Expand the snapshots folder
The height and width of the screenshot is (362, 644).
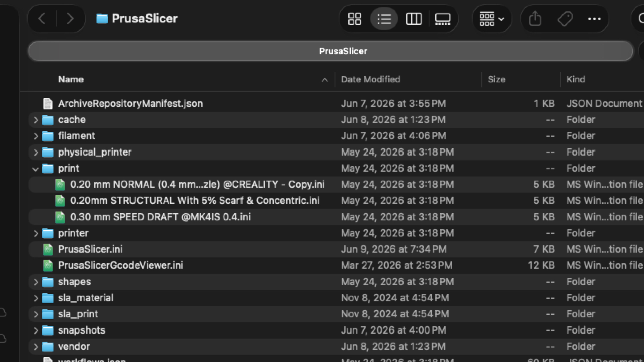[x=36, y=330]
